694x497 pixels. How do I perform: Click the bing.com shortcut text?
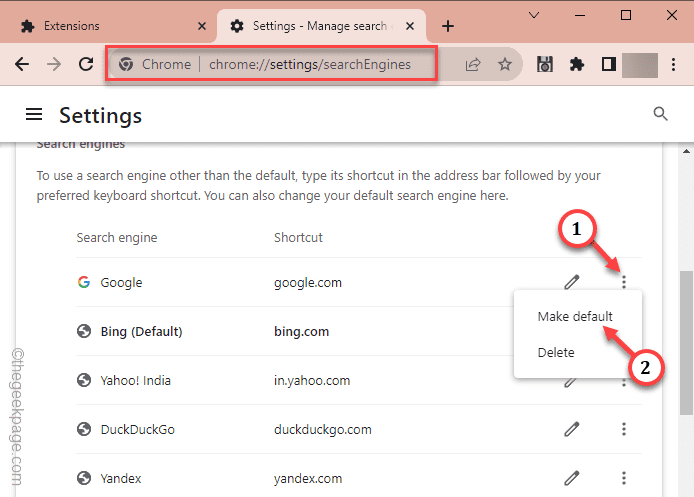301,331
